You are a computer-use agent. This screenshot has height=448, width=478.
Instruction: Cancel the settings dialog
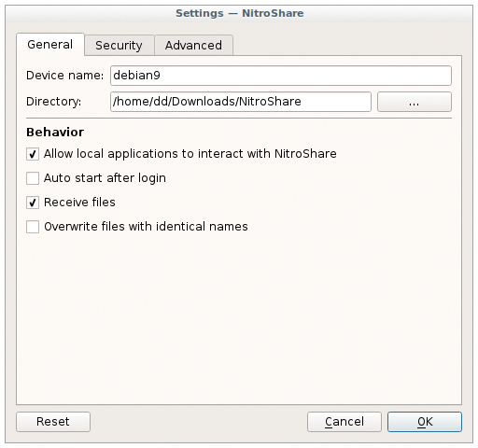(x=344, y=422)
